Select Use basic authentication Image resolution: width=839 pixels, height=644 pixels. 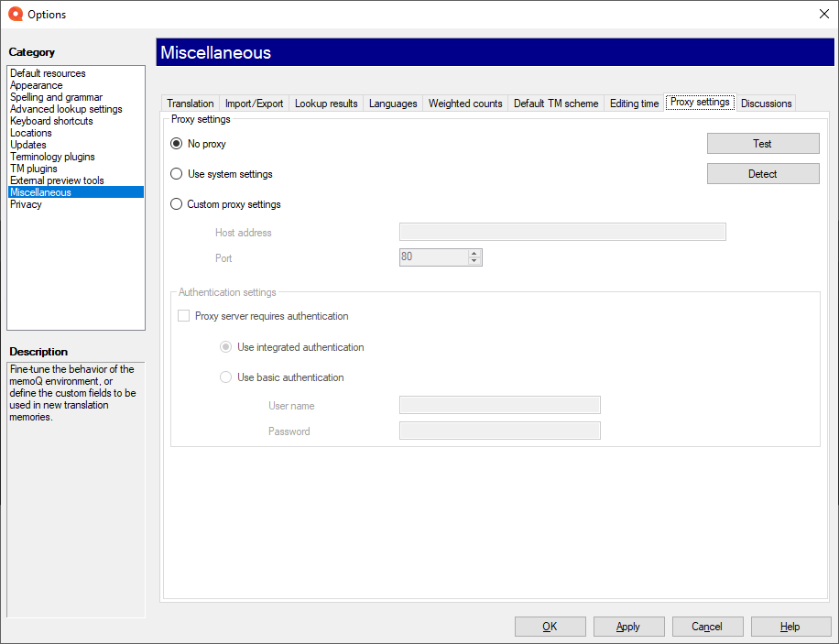tap(225, 377)
